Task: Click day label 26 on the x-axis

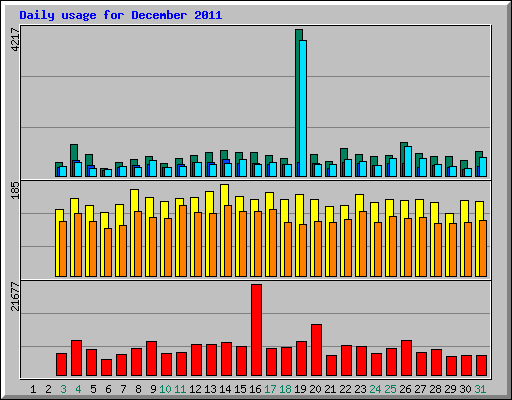Action: click(405, 389)
